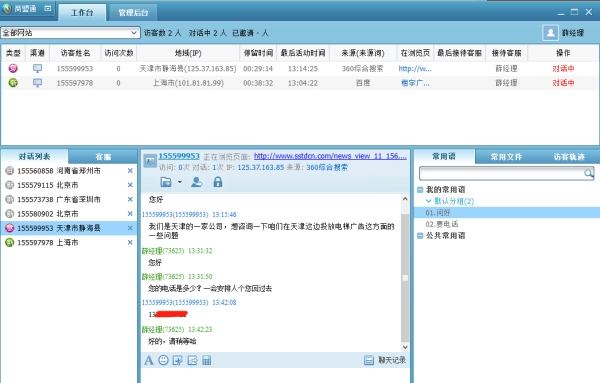This screenshot has height=383, width=600.
Task: Click the status icon of conversation 155573738
Action: point(10,199)
